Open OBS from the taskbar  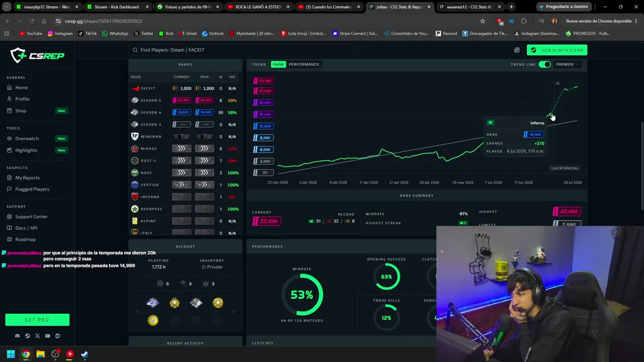pos(55,354)
